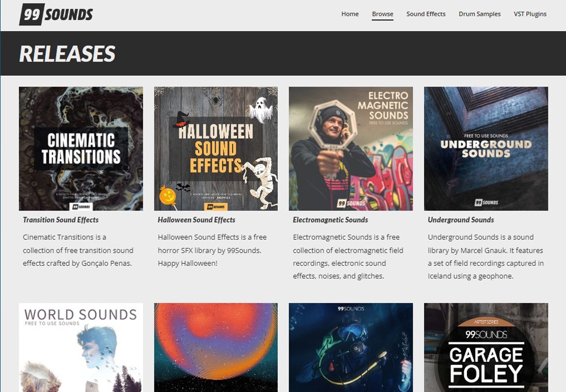
Task: Open the Garage Foley cover thumbnail
Action: (486, 348)
